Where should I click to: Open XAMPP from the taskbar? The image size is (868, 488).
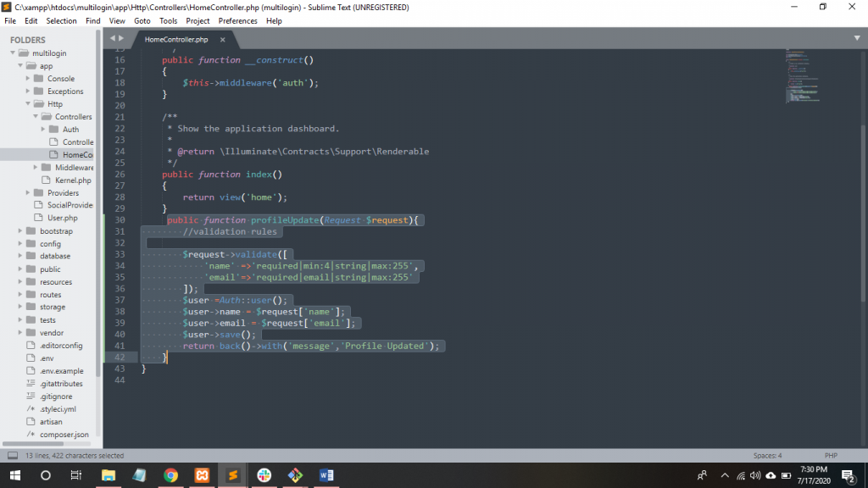[x=202, y=475]
